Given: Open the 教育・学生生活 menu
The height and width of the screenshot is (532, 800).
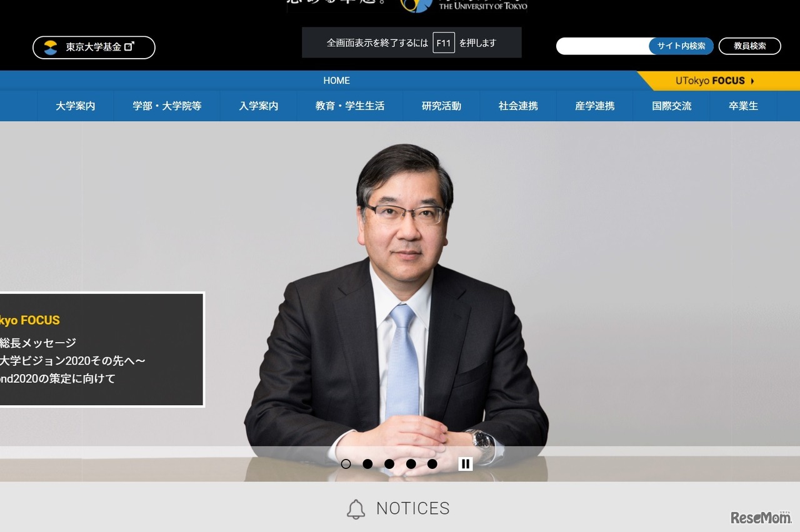Looking at the screenshot, I should click(350, 106).
